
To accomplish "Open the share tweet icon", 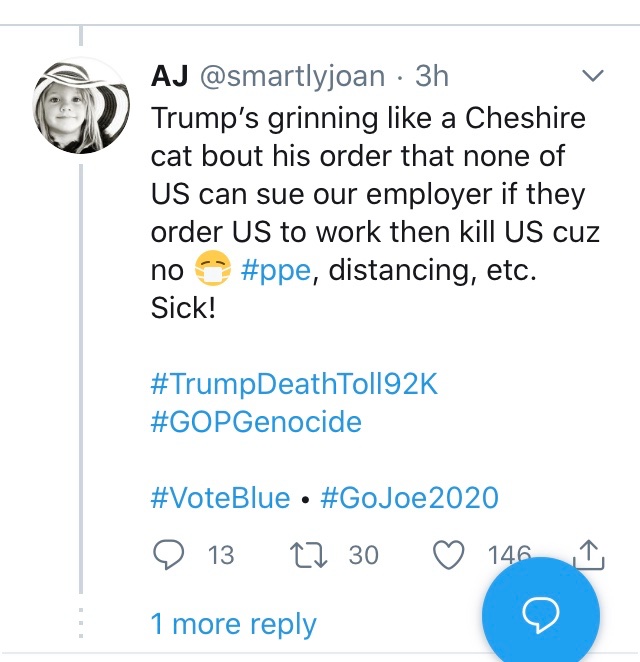I will [x=590, y=553].
